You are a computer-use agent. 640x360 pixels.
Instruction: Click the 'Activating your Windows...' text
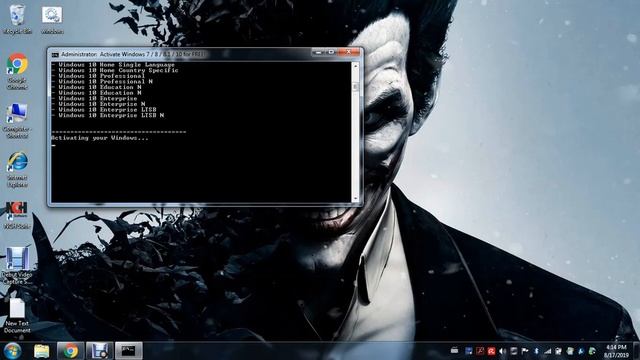tap(100, 138)
